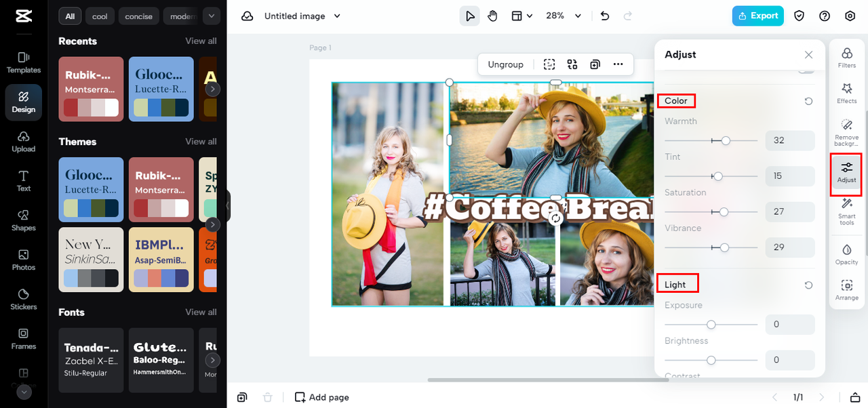Reset the Color adjustments

tap(808, 101)
